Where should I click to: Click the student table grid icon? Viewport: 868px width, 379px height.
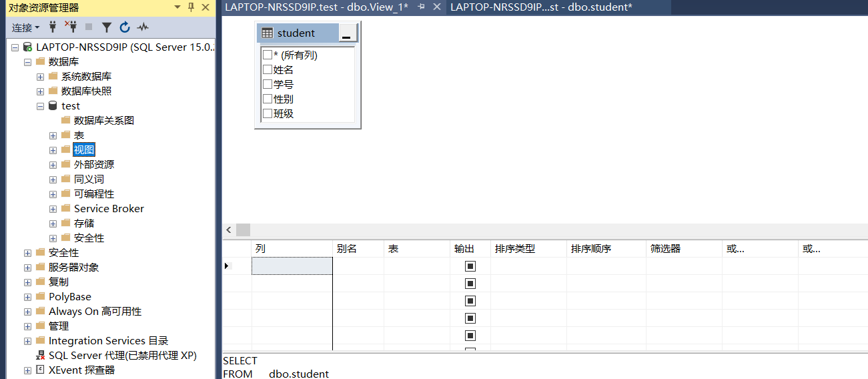[x=267, y=33]
